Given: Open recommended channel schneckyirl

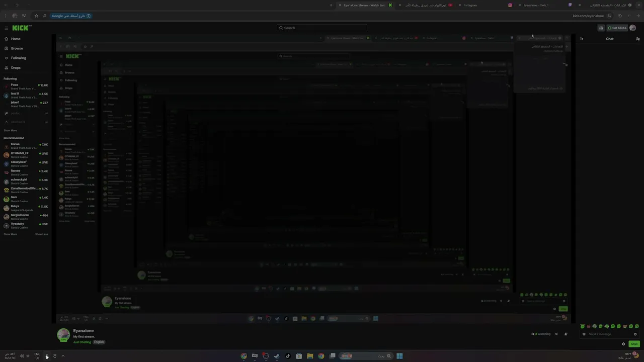Looking at the screenshot, I should pyautogui.click(x=26, y=181).
